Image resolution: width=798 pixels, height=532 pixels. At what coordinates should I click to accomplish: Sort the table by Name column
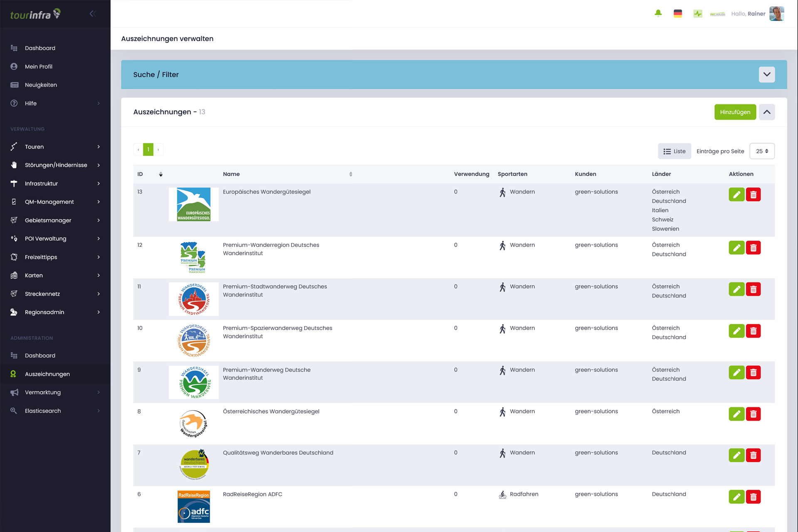pyautogui.click(x=350, y=174)
